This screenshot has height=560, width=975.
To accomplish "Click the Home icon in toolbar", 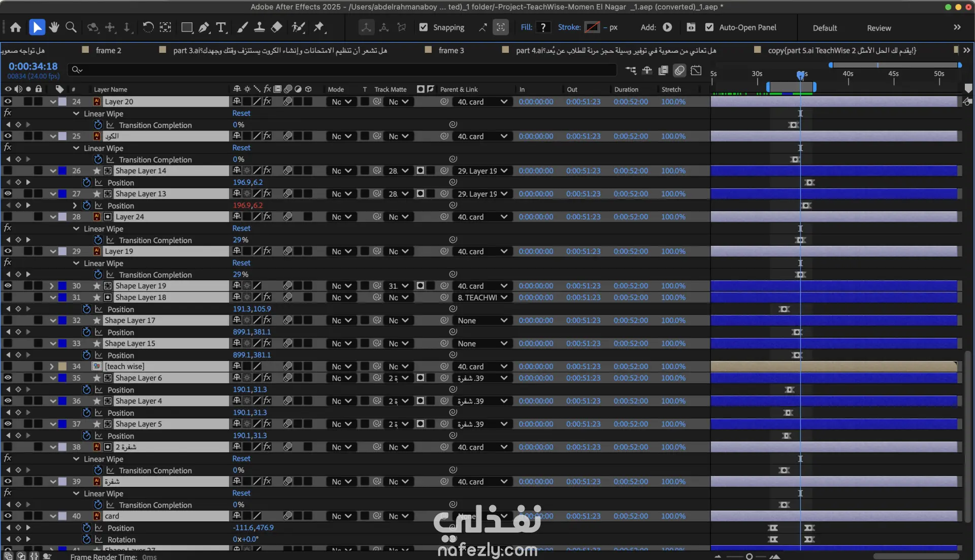I will pos(16,27).
